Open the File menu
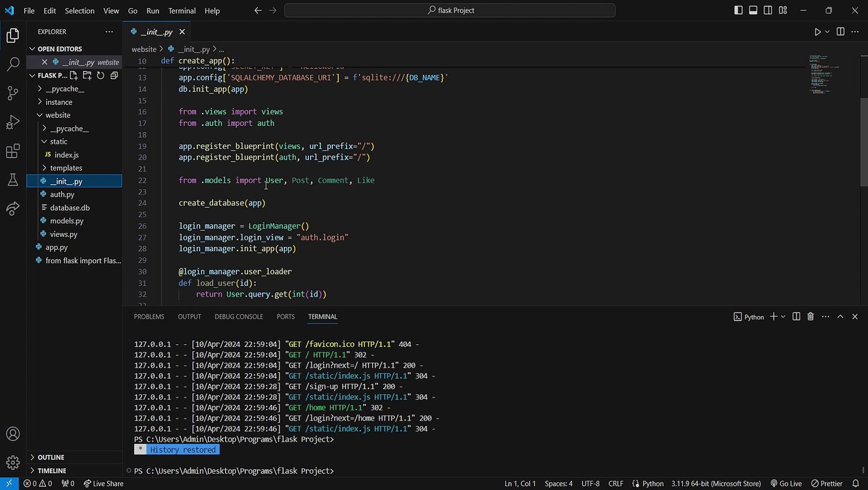Viewport: 868px width, 490px height. point(29,10)
